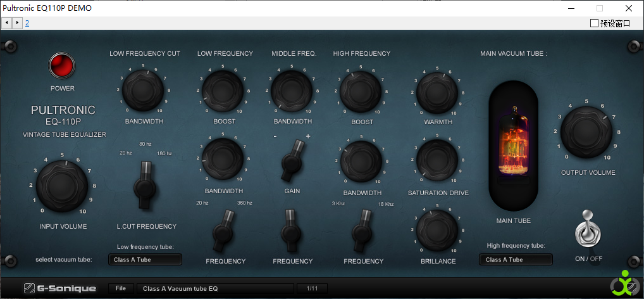644x299 pixels.
Task: Click the G-Sonique logo
Action: (x=59, y=288)
